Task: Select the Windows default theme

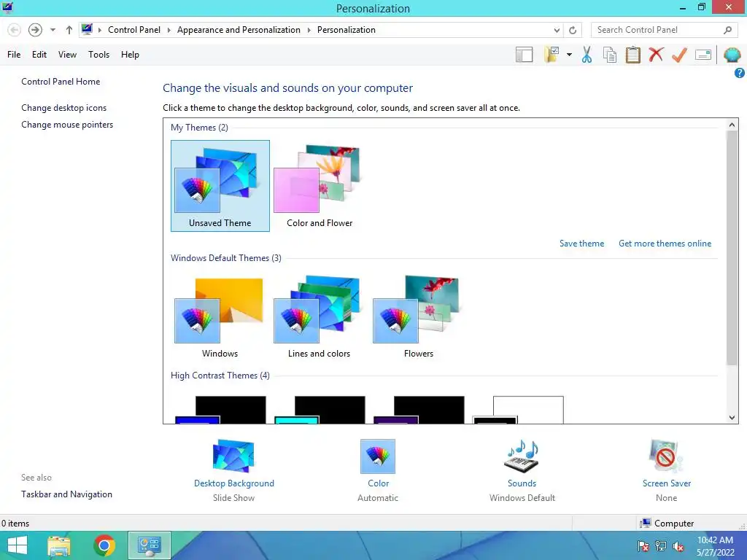Action: point(220,316)
